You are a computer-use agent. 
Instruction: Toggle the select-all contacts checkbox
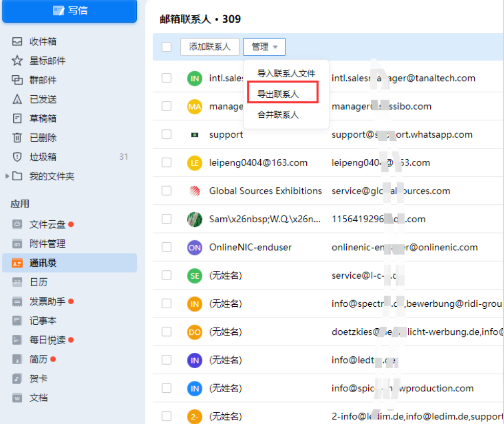coord(166,47)
